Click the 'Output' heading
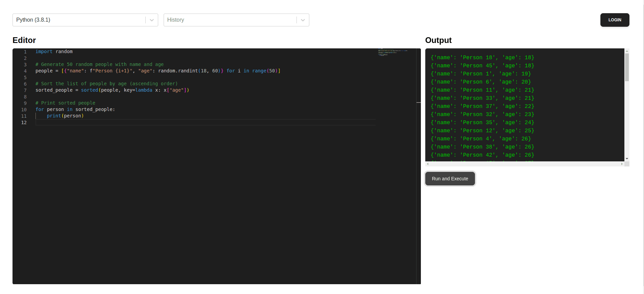 click(x=438, y=40)
